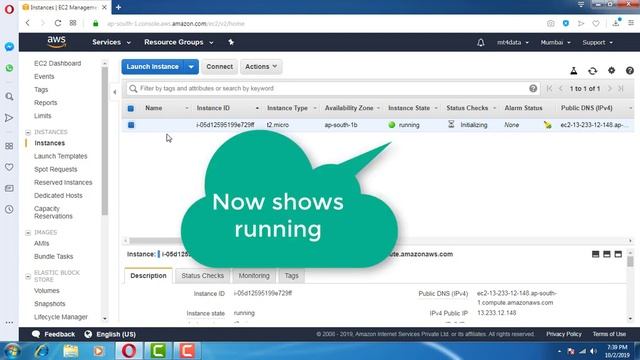Open File Explorer from taskbar

click(71, 351)
